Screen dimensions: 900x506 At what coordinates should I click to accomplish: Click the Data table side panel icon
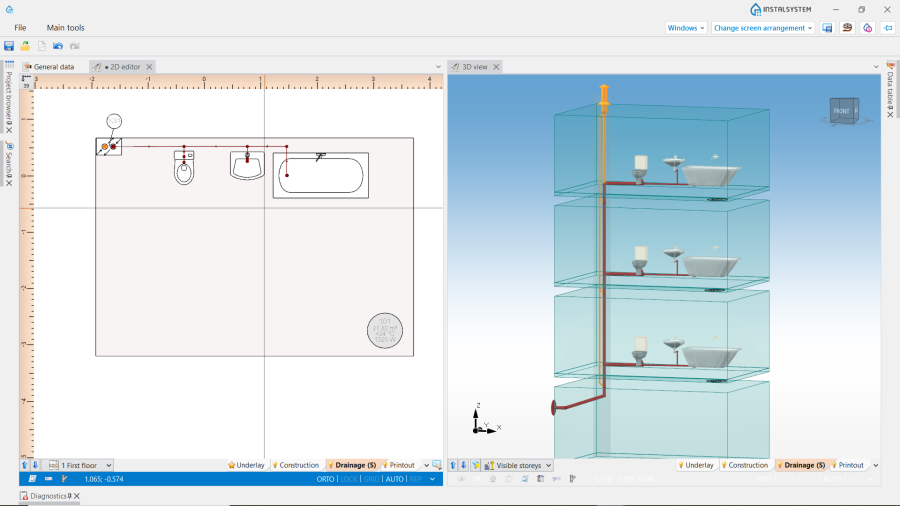(x=890, y=67)
